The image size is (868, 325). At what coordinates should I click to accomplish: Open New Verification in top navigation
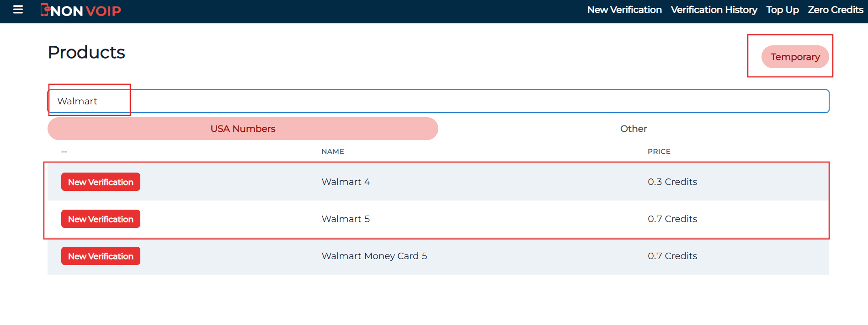pos(624,10)
